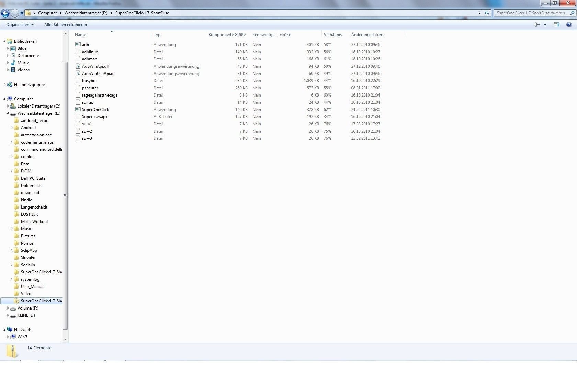Collapse the Bibliotheken tree node
The height and width of the screenshot is (392, 577).
click(4, 41)
